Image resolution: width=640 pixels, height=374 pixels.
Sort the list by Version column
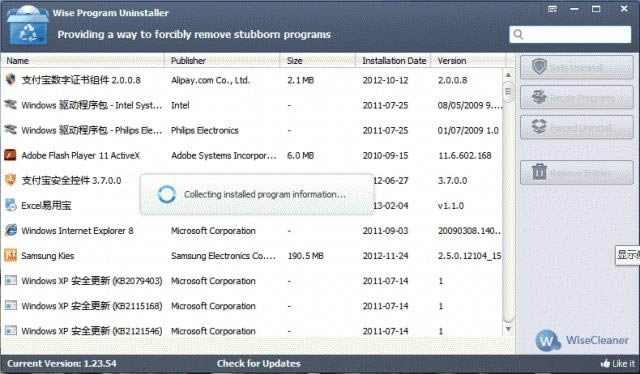click(468, 61)
